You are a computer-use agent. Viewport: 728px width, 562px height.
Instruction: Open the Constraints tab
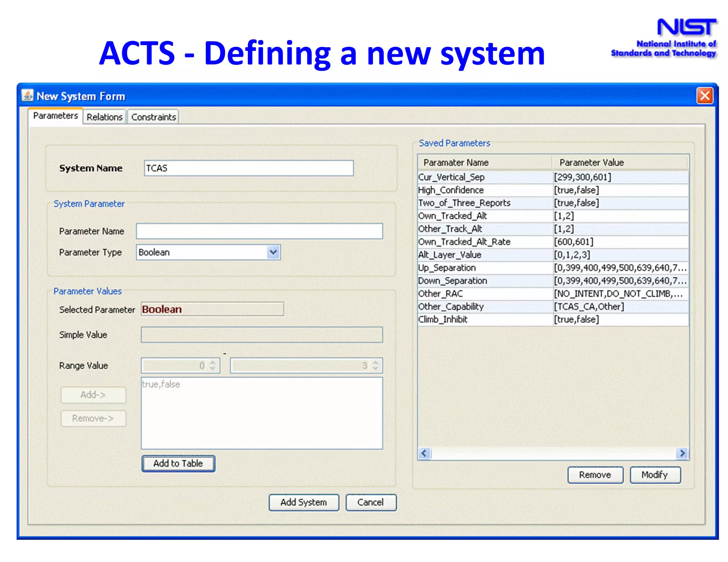tap(154, 117)
